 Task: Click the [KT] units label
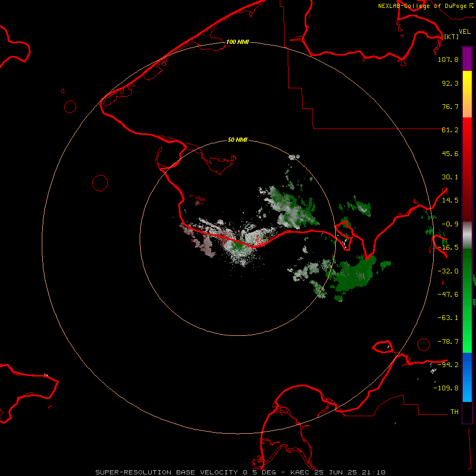click(x=451, y=36)
